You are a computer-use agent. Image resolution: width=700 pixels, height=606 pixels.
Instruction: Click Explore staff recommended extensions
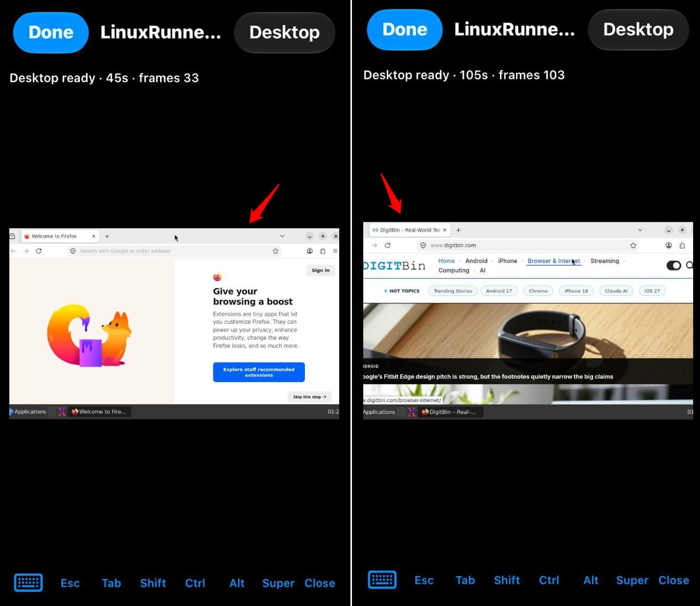pos(259,372)
